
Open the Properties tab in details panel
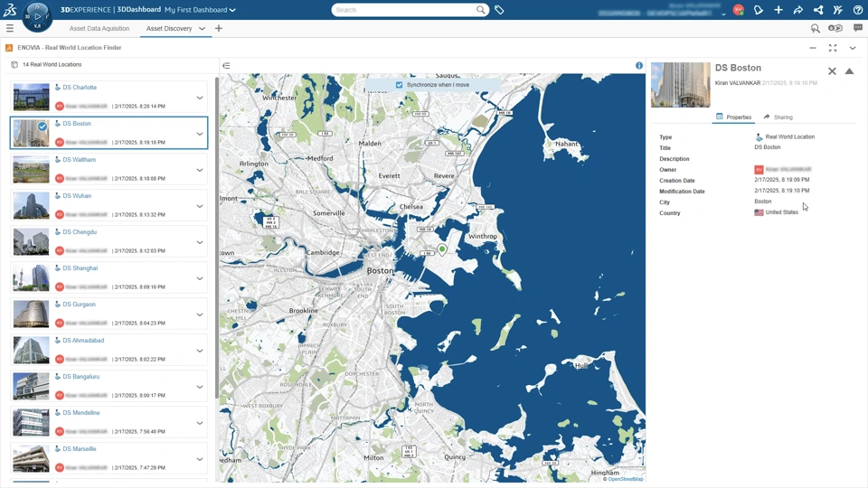pos(733,117)
